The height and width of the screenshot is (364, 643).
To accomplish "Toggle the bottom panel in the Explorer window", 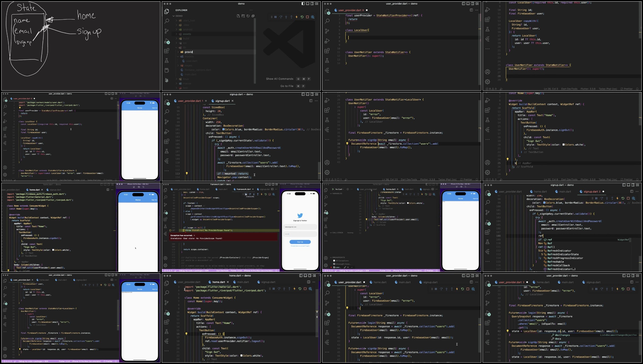I will point(308,4).
